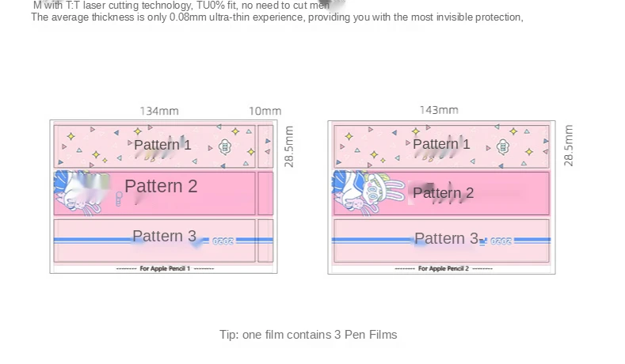This screenshot has height=364, width=625.
Task: Click the Pattern 1 strip for Apple Pencil 1
Action: click(x=154, y=146)
